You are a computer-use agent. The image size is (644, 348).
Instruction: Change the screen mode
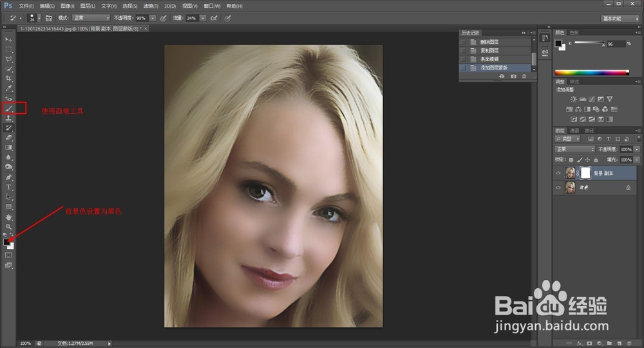(8, 265)
